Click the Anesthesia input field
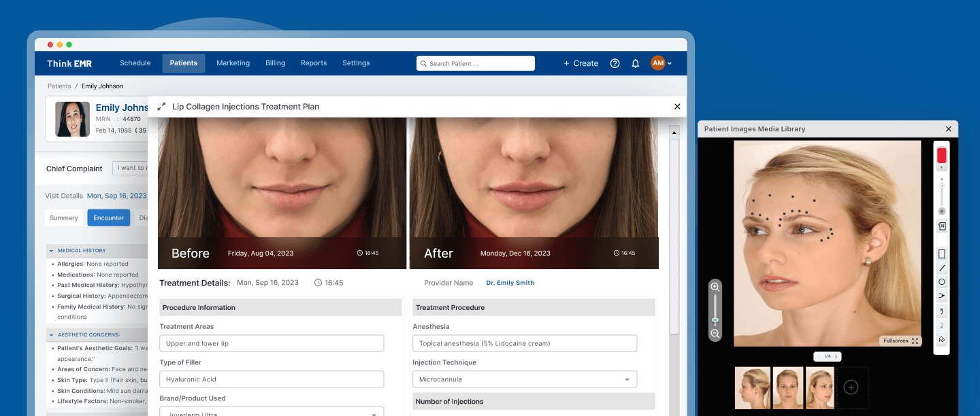 (525, 343)
